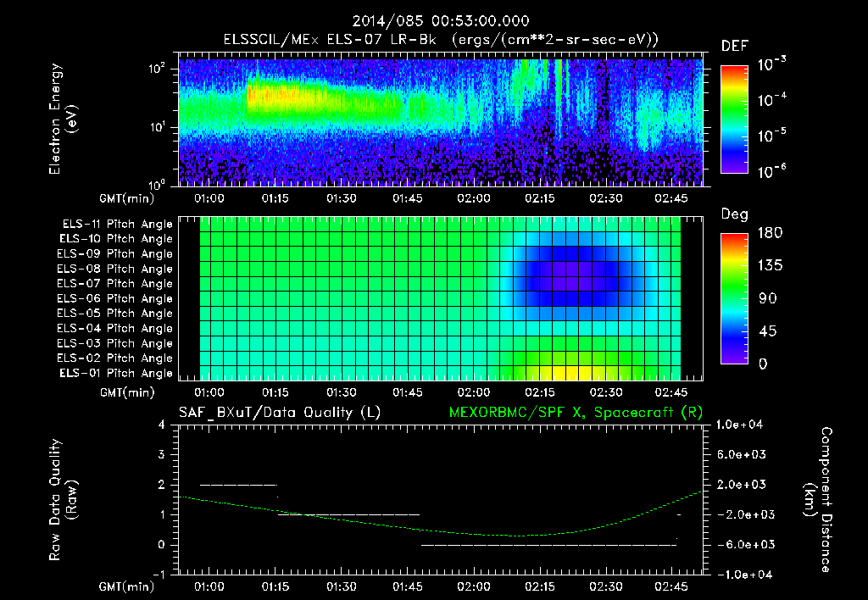
Task: Click the 10^-3 label on DEF color bar
Action: tap(772, 64)
